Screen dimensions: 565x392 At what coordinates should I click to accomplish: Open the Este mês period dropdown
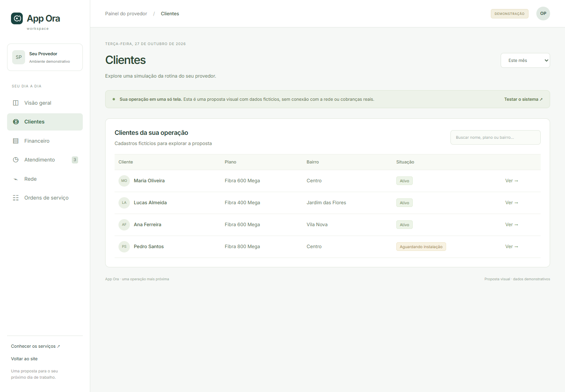(x=525, y=60)
